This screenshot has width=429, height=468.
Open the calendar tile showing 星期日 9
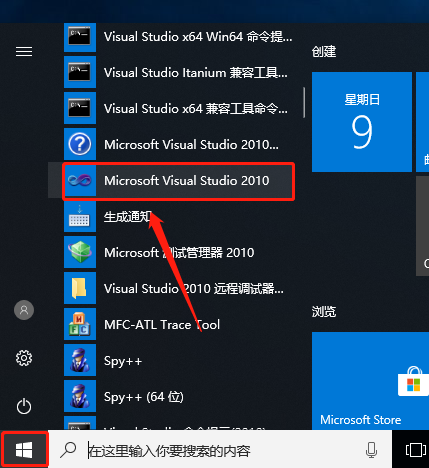click(x=362, y=122)
